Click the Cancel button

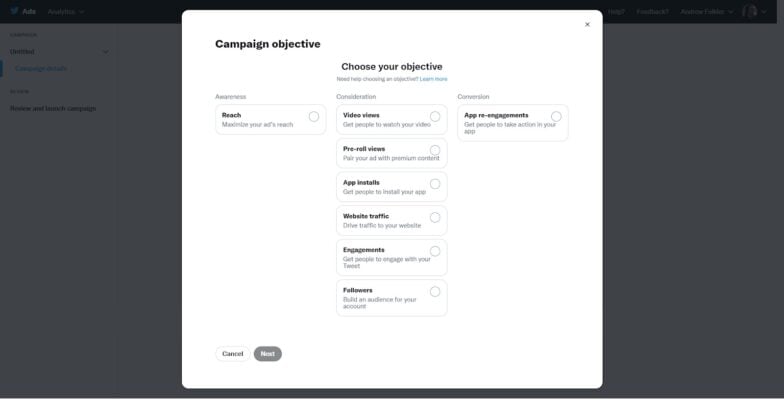click(x=232, y=354)
